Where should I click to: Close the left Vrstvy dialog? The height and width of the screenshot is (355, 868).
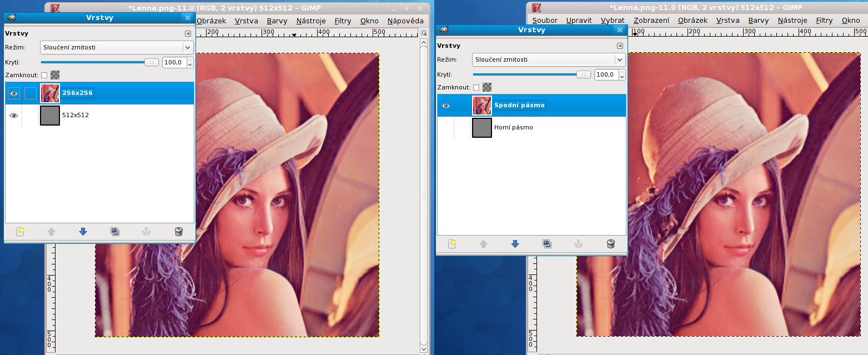(187, 18)
